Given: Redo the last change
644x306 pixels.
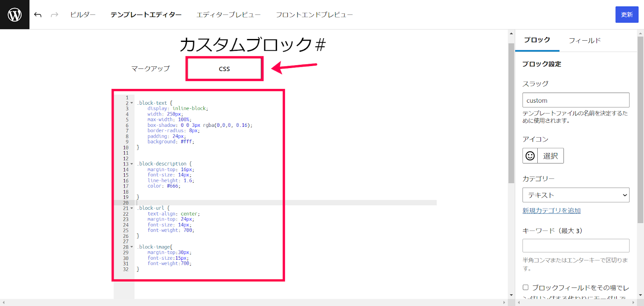Looking at the screenshot, I should (x=54, y=15).
